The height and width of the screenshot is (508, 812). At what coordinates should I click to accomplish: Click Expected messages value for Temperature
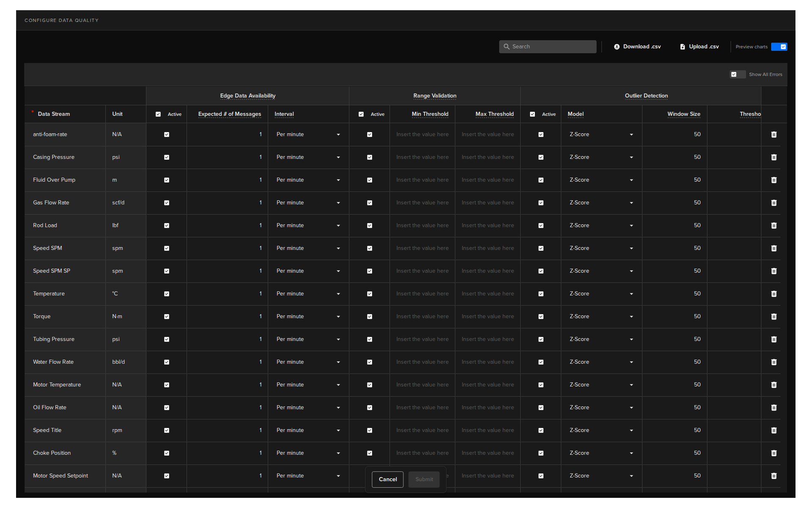(261, 294)
